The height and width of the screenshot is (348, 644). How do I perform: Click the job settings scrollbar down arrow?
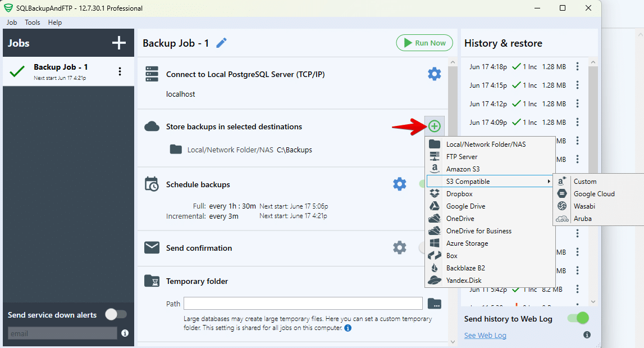point(453,341)
